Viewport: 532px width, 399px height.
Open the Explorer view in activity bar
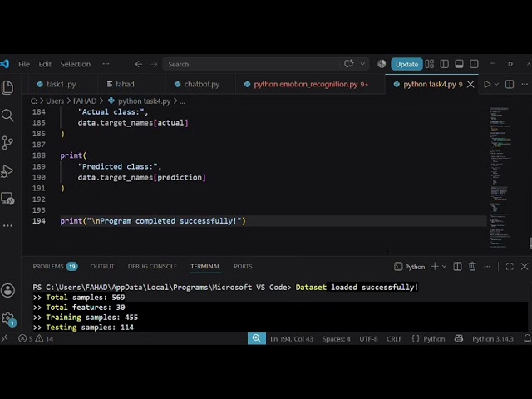(7, 88)
